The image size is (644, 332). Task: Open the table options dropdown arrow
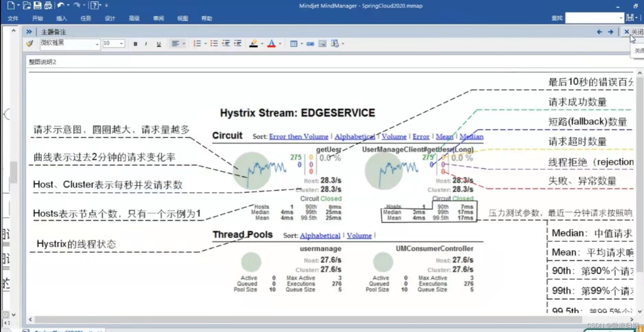click(x=302, y=44)
